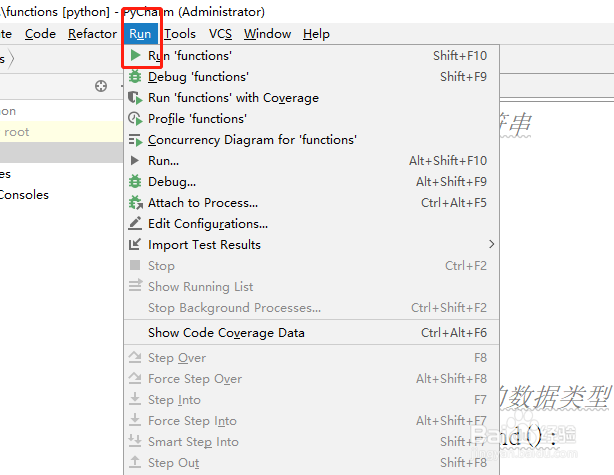Image resolution: width=614 pixels, height=475 pixels.
Task: Click the locate target crosshair icon
Action: click(x=101, y=86)
